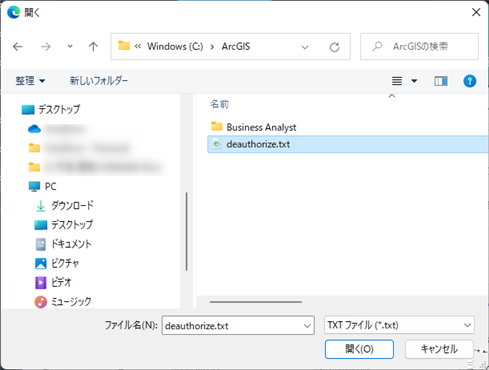
Task: Select Windows (C:) in breadcrumb path
Action: pos(175,46)
